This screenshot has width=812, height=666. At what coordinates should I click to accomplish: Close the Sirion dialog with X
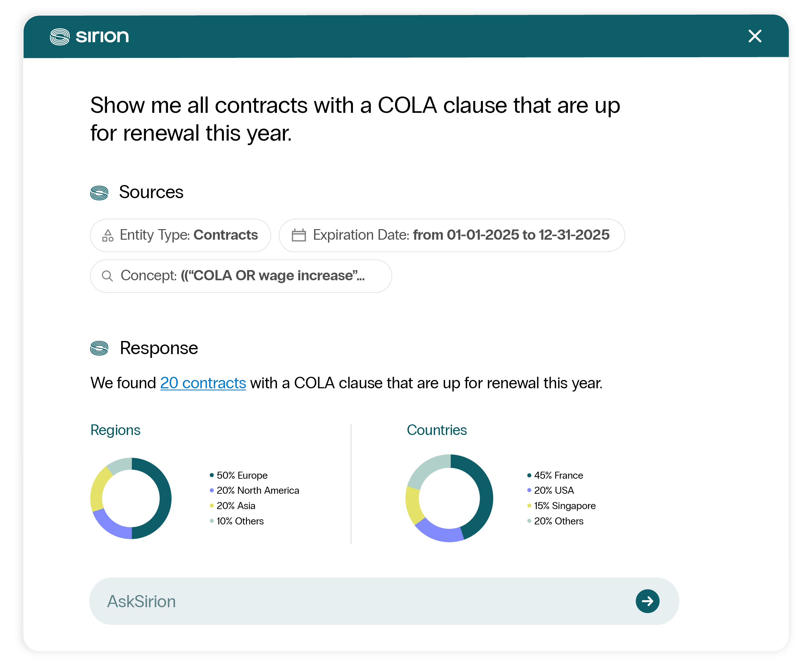point(755,36)
